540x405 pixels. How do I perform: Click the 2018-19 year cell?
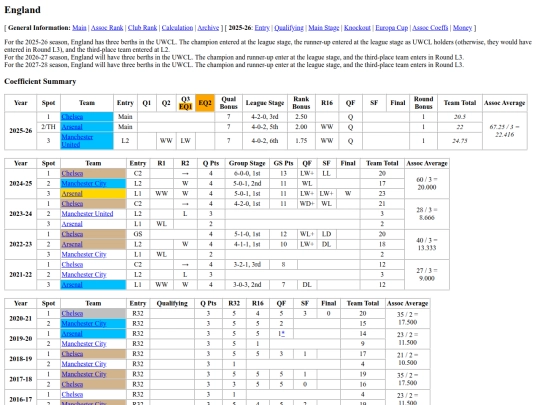[x=21, y=359]
